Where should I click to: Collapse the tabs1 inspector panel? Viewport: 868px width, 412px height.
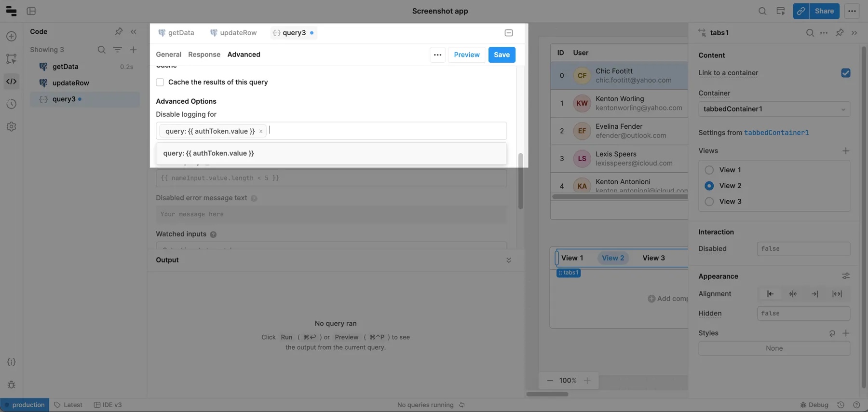click(x=854, y=33)
